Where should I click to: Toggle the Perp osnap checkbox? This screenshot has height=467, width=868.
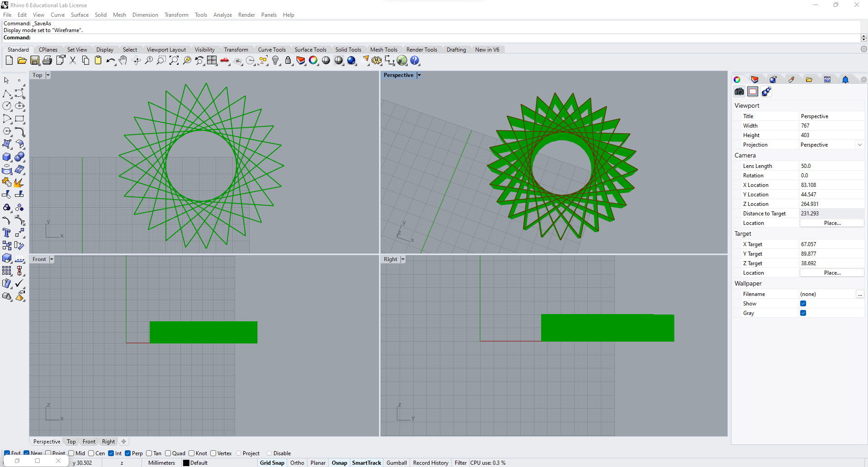tap(128, 453)
